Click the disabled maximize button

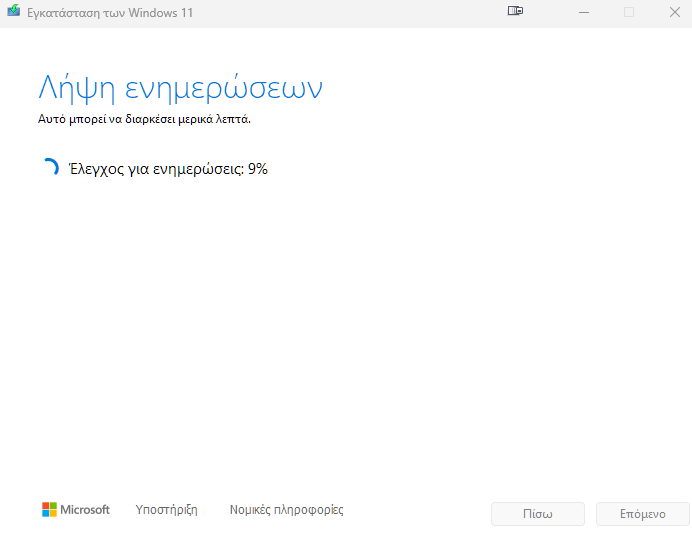(x=629, y=12)
